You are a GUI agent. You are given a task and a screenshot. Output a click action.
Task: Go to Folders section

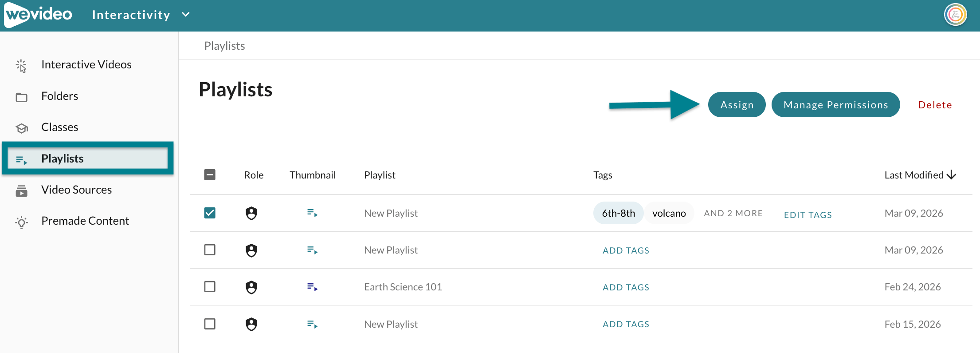(x=59, y=96)
